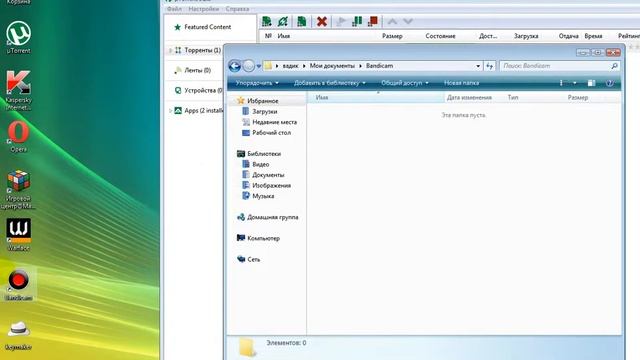Click the red Stop torrent icon
The image size is (640, 360).
[373, 21]
